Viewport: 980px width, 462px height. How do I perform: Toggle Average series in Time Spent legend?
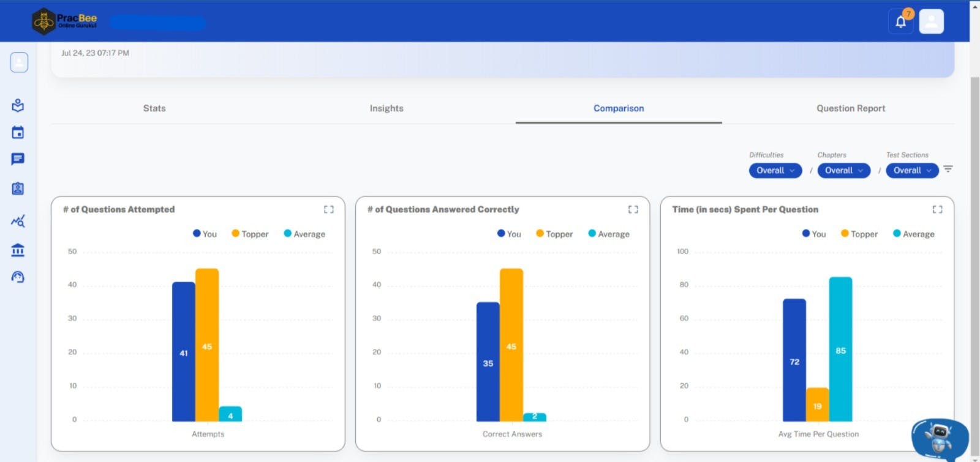tap(914, 234)
